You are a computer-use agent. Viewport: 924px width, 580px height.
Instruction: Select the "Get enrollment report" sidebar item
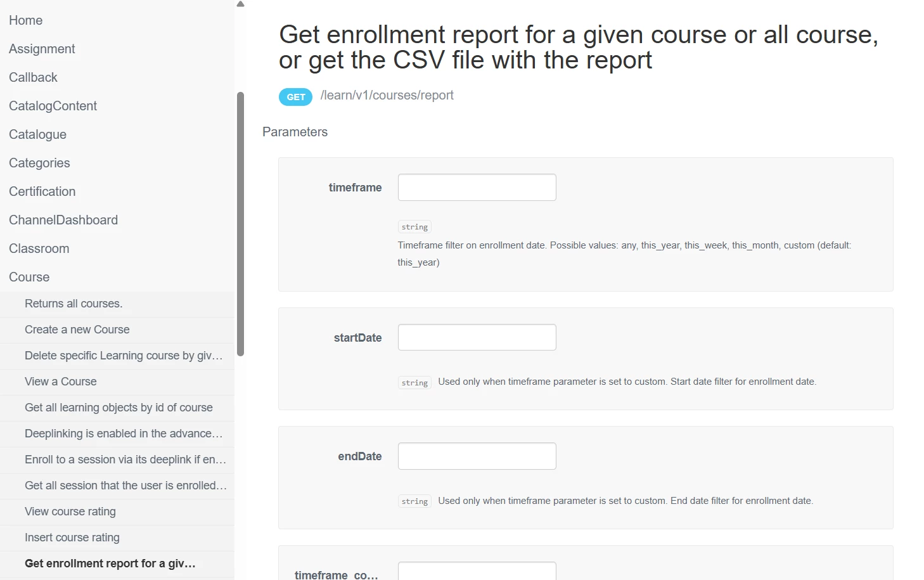point(110,564)
